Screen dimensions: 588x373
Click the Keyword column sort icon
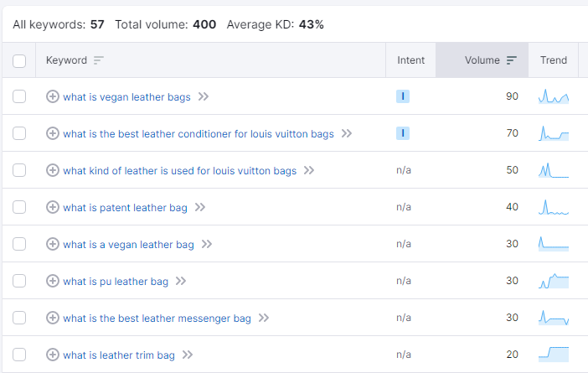click(99, 60)
